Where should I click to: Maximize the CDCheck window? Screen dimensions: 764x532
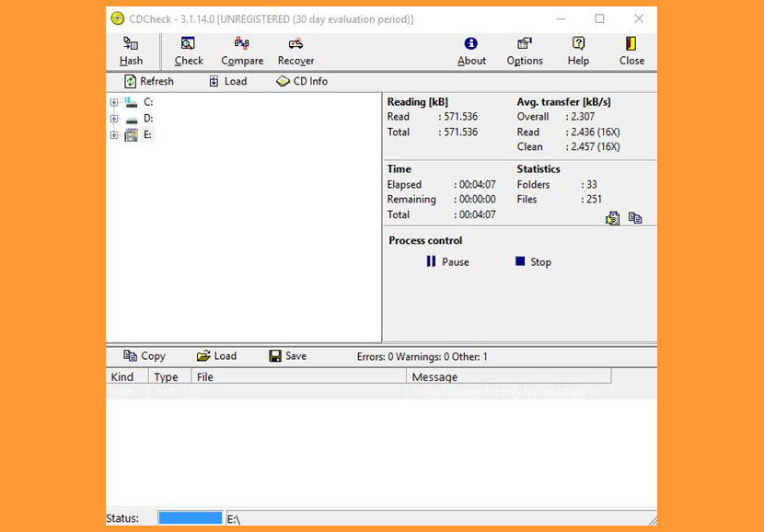pos(600,19)
